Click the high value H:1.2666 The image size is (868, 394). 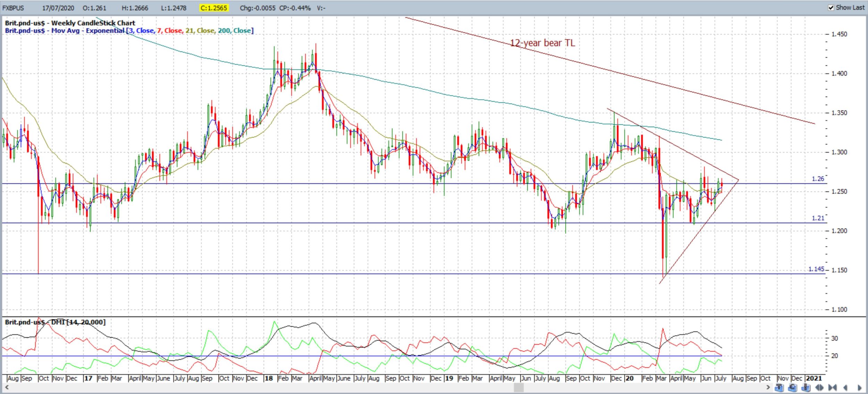tap(135, 8)
